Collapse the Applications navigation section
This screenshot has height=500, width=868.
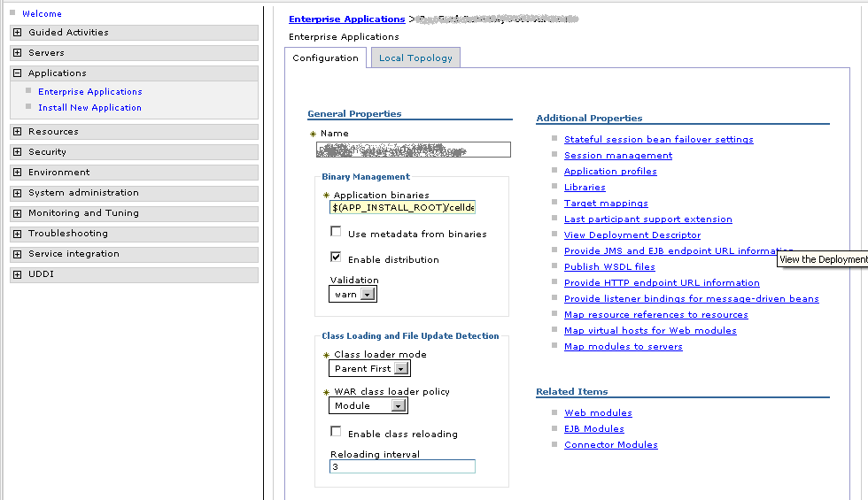(18, 73)
